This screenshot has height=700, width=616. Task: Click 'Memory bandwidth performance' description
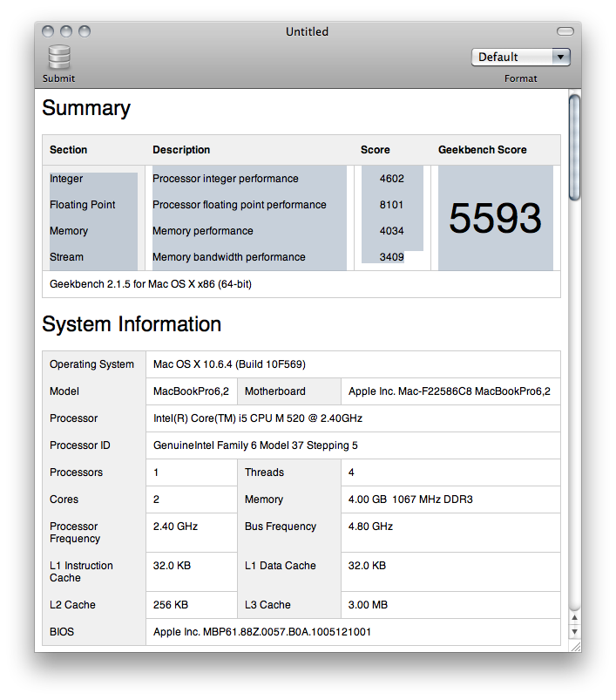pos(229,257)
